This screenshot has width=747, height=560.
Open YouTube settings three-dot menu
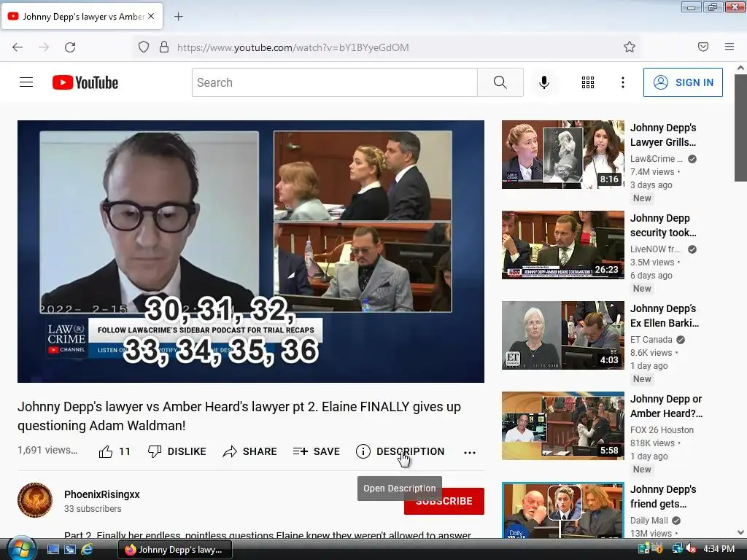point(623,82)
